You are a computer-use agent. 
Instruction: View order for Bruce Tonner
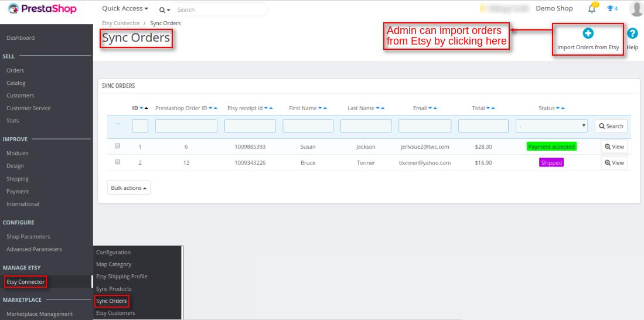[x=615, y=163]
